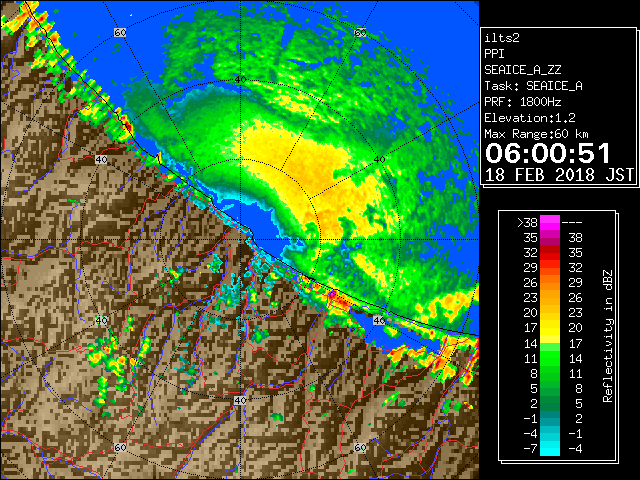Click the magenta swatch beside '>38'
The height and width of the screenshot is (480, 640).
[x=550, y=222]
